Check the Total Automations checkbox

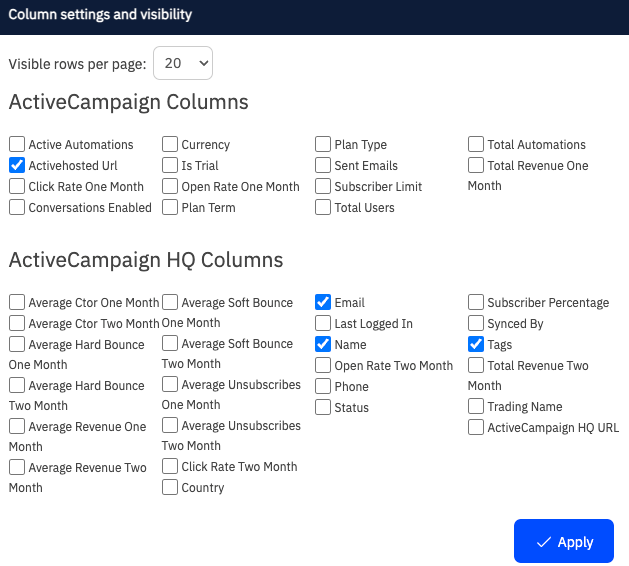pyautogui.click(x=476, y=144)
